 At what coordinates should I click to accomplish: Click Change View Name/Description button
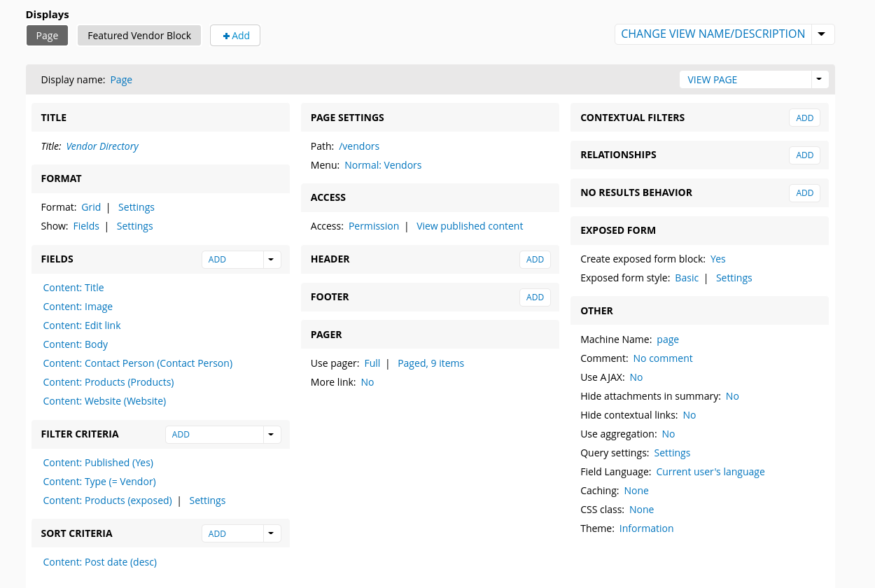[x=713, y=34]
